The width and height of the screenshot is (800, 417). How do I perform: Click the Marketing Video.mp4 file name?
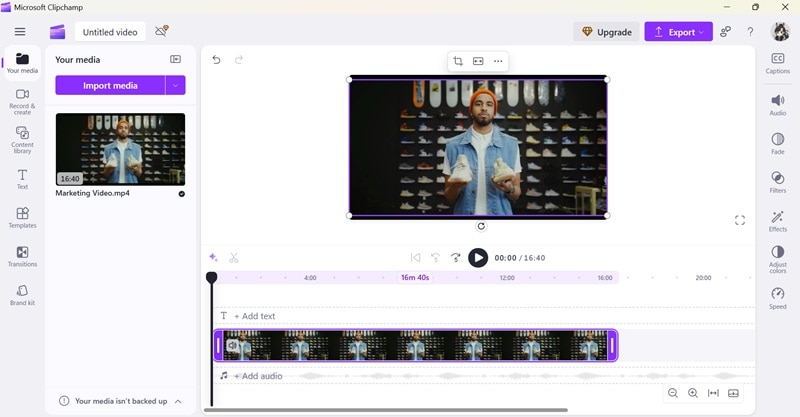point(92,193)
